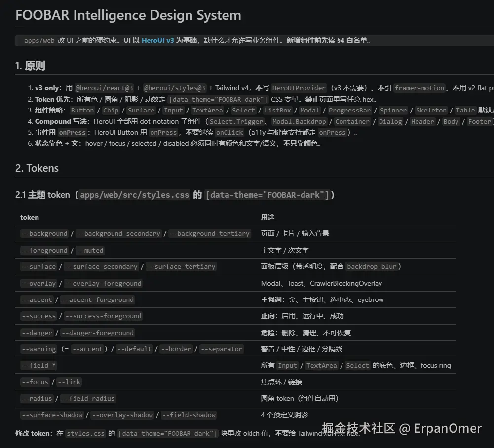Click the backdrop-blur code in usage column
The width and height of the screenshot is (494, 448).
tap(372, 266)
